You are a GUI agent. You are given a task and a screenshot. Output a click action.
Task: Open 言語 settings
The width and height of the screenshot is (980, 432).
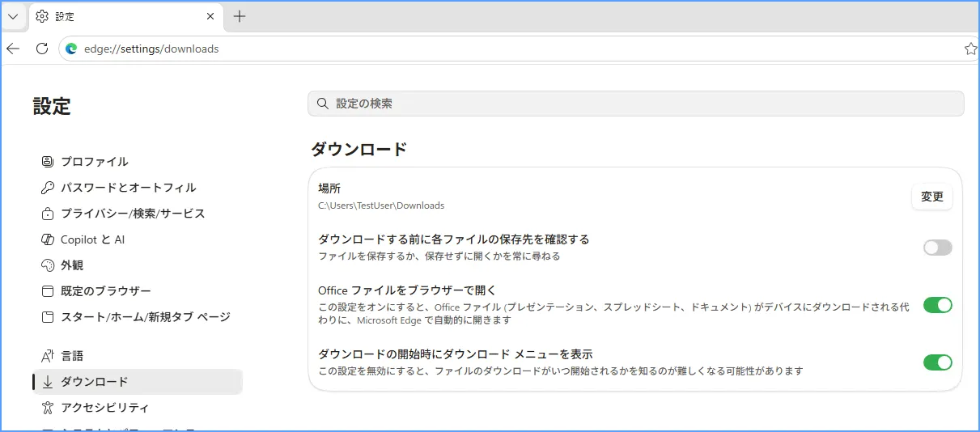coord(138,356)
